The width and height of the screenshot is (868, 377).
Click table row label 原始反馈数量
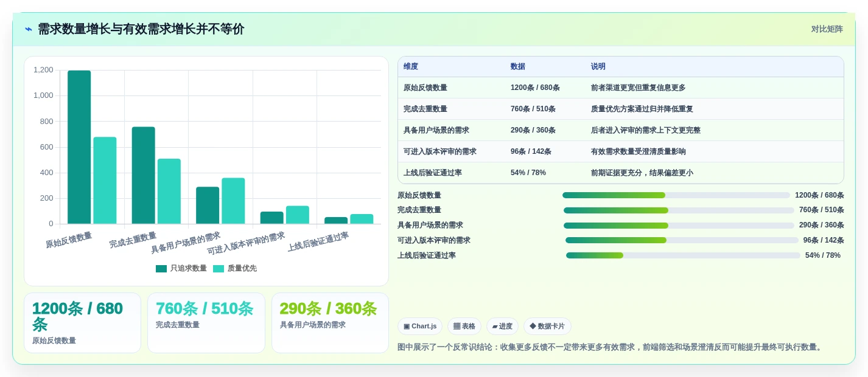(x=425, y=88)
